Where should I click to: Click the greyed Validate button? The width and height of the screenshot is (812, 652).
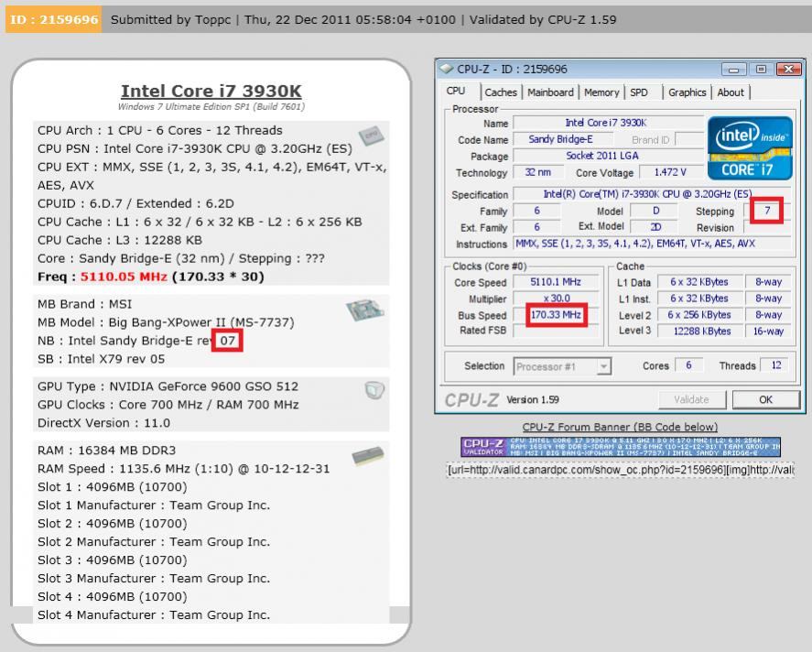(692, 399)
